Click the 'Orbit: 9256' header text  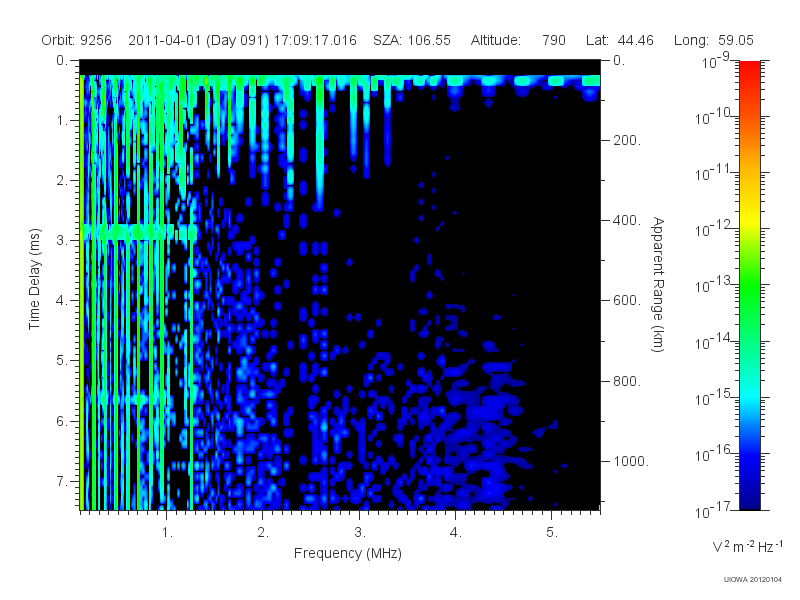pos(77,40)
